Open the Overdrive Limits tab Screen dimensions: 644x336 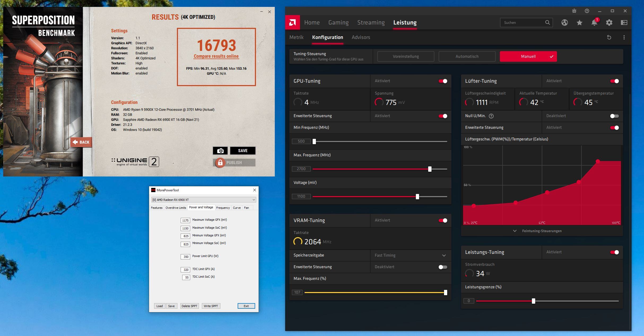pyautogui.click(x=176, y=208)
